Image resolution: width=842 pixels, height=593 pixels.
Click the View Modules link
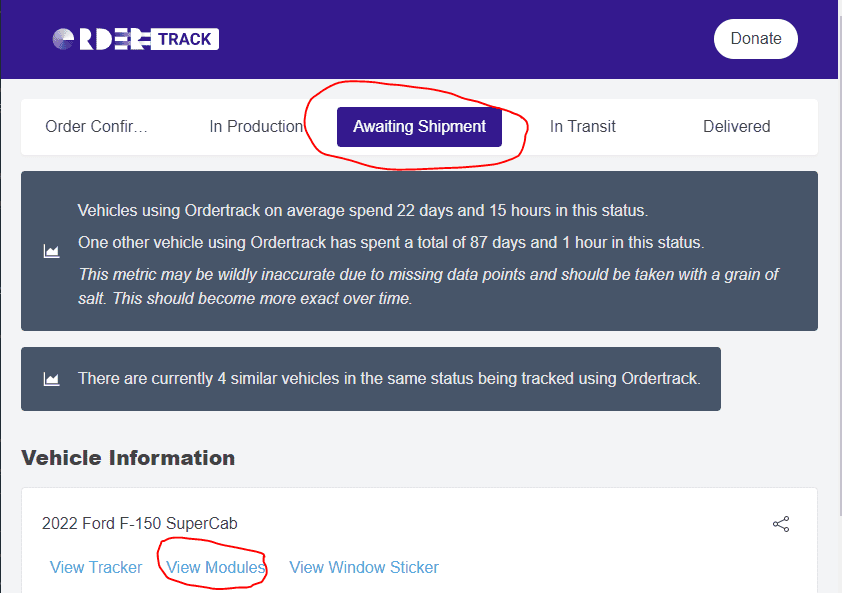click(216, 567)
